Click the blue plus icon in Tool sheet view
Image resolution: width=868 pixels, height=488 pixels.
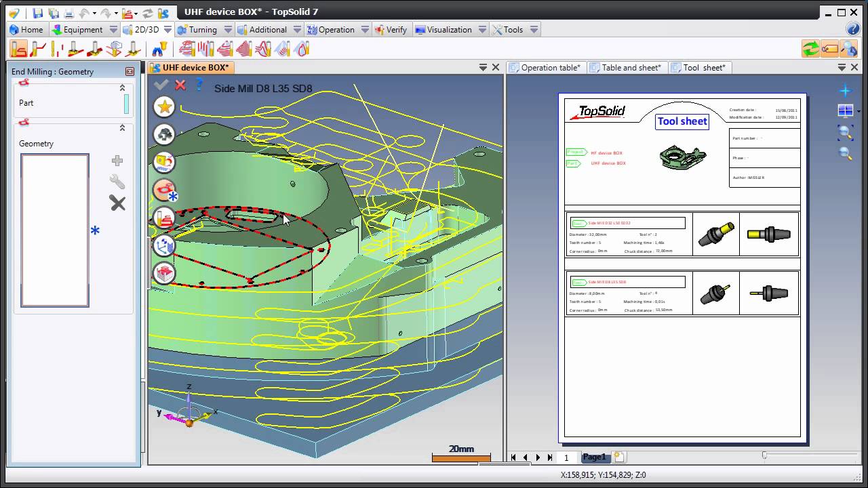[x=845, y=90]
